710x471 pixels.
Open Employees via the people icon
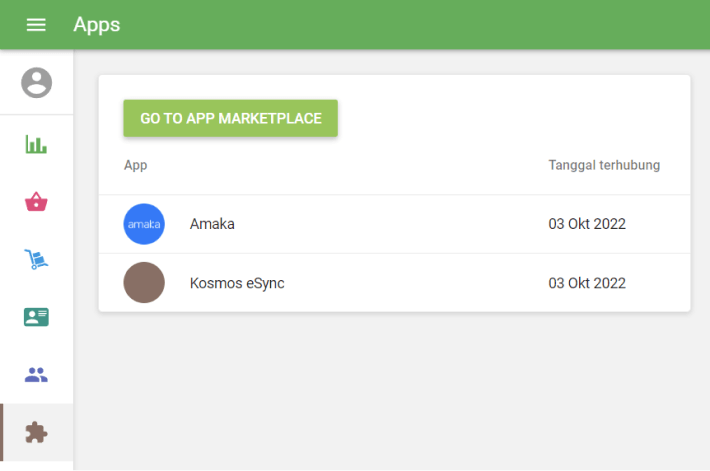37,375
